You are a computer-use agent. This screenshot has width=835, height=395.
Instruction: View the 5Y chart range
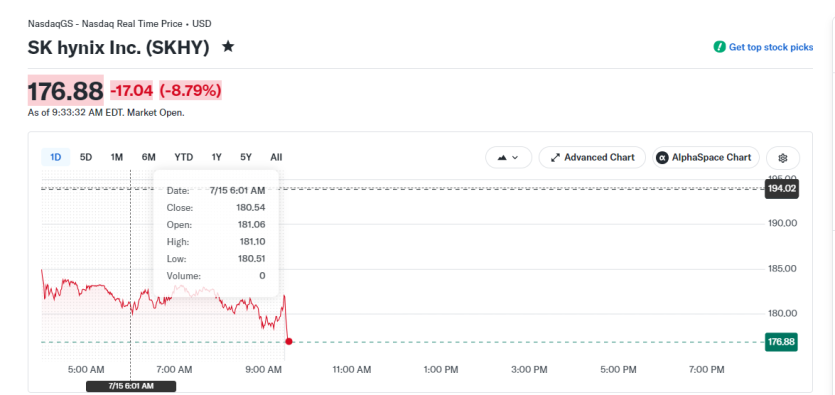click(245, 157)
